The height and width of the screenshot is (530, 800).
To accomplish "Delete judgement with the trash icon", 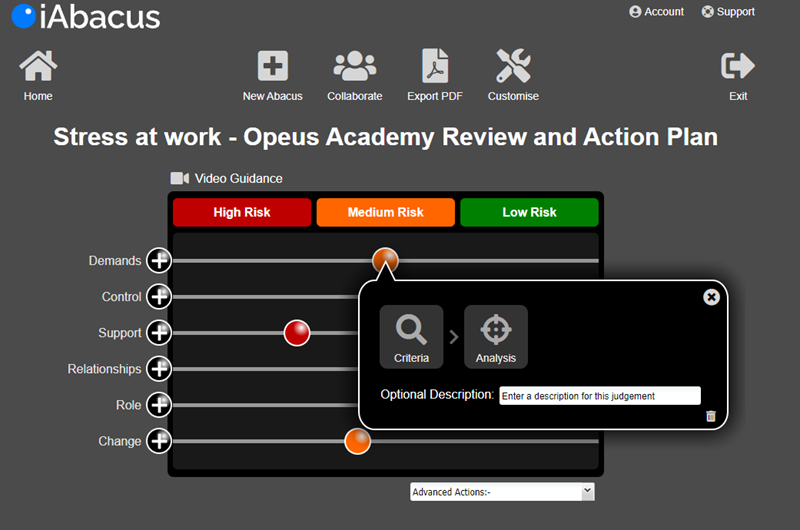I will [x=711, y=416].
